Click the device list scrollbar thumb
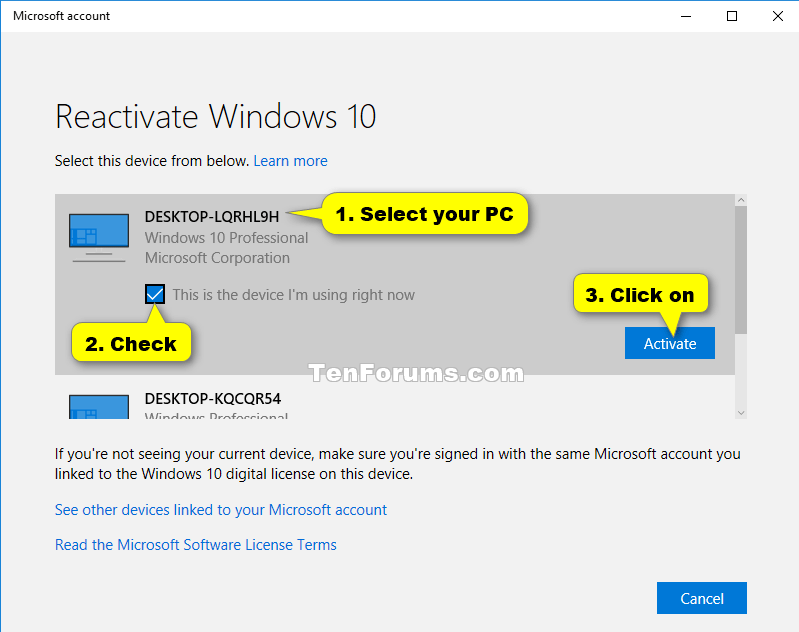799x632 pixels. click(741, 270)
